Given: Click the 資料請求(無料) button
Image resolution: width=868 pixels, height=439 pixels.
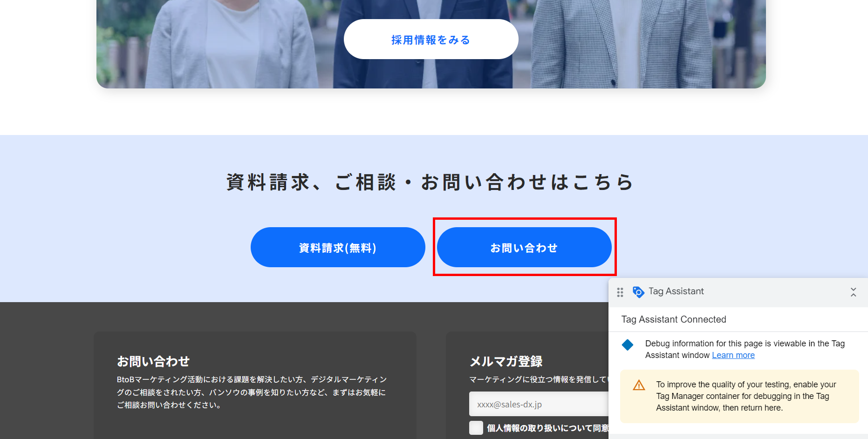Looking at the screenshot, I should click(338, 247).
